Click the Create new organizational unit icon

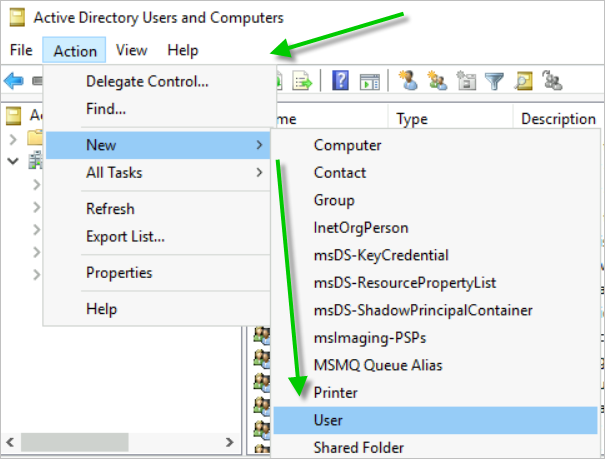(x=466, y=81)
